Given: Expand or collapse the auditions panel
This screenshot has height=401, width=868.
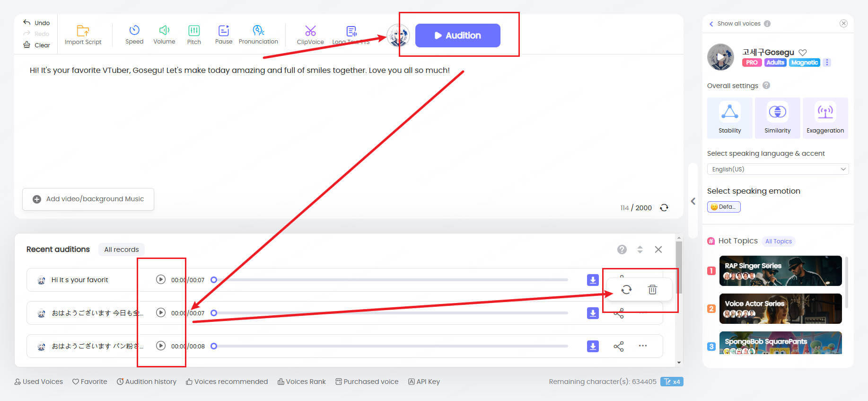Looking at the screenshot, I should [x=640, y=250].
